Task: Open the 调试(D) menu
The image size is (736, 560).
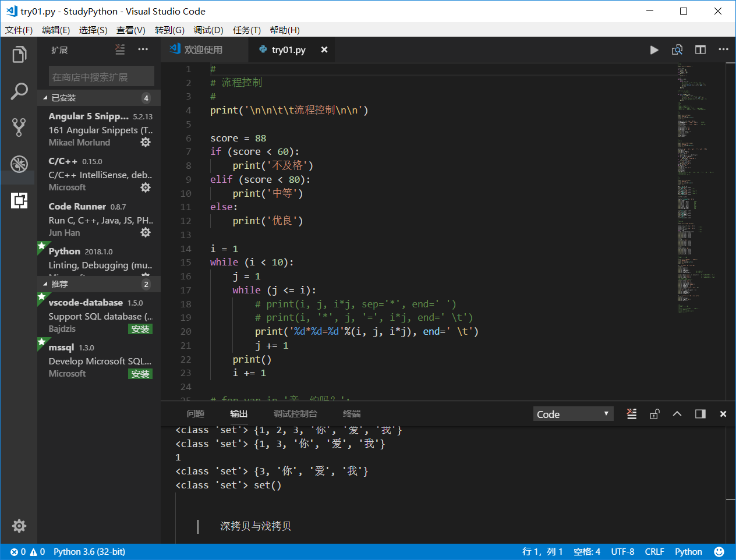Action: pos(208,30)
